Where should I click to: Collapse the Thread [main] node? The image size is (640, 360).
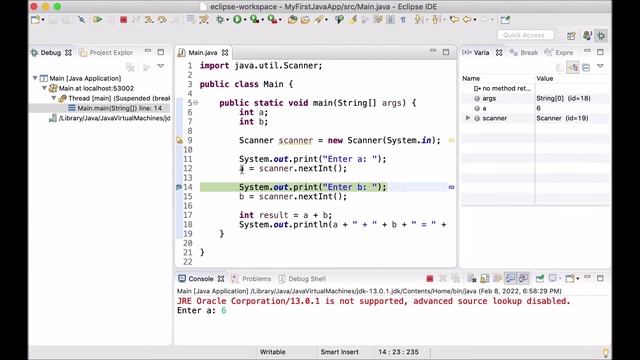54,98
